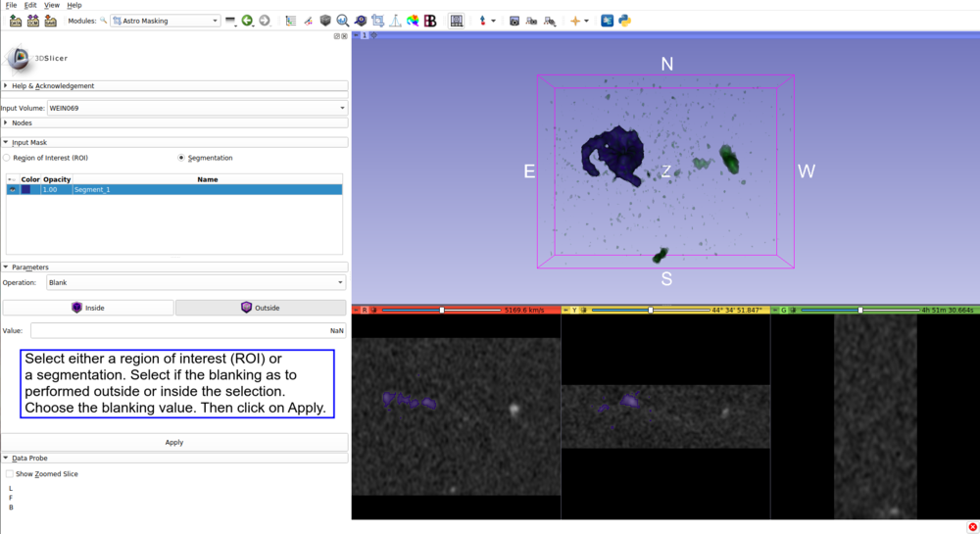Open the crop/transform frame icon
This screenshot has width=980, height=534.
[x=377, y=21]
